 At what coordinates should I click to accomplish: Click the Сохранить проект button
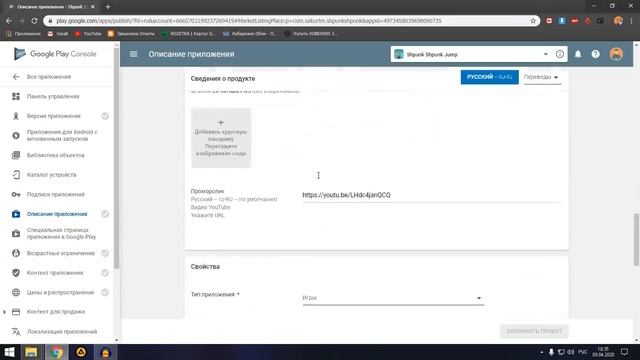tap(534, 331)
